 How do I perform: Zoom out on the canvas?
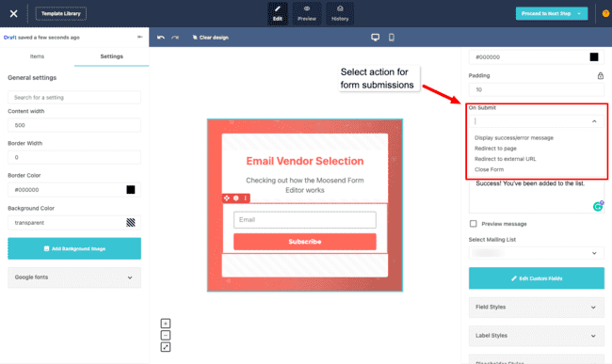point(166,335)
